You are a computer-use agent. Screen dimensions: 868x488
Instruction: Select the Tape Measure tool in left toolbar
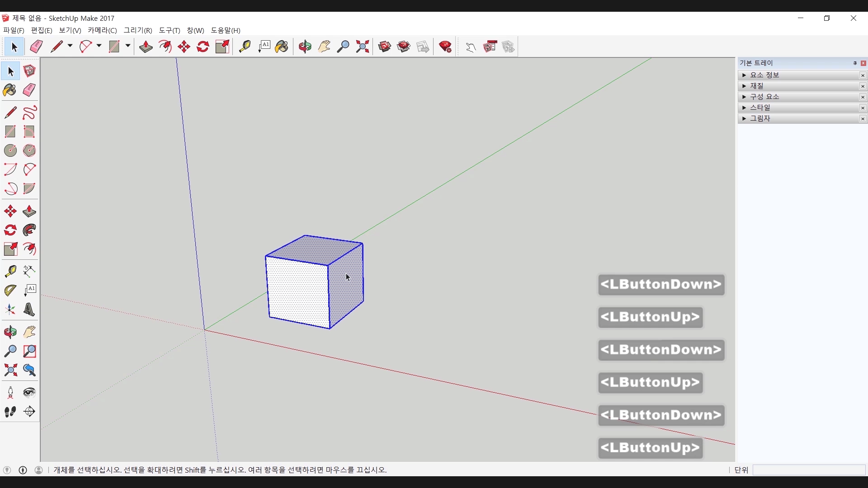pyautogui.click(x=10, y=271)
